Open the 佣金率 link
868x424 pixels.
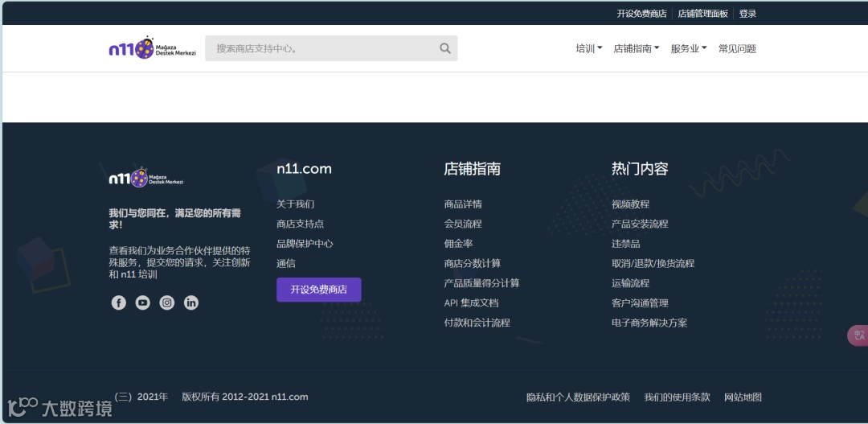click(458, 244)
